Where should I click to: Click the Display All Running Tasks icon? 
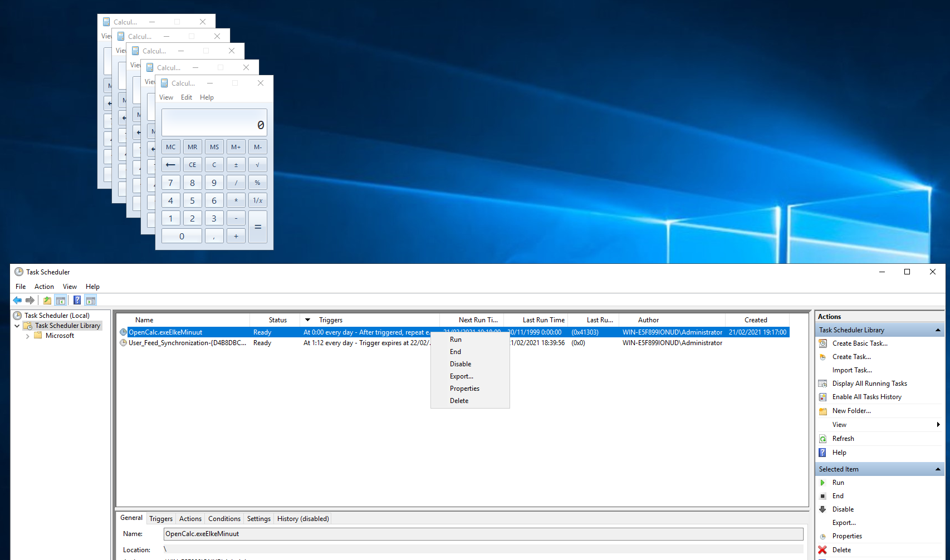coord(822,384)
